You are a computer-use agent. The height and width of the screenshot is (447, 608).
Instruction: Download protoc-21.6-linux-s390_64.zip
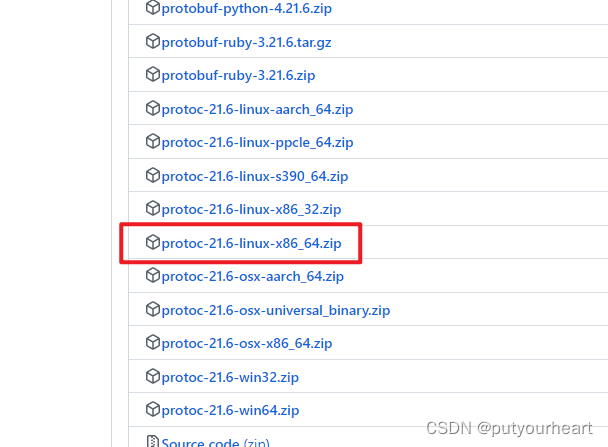pyautogui.click(x=255, y=176)
